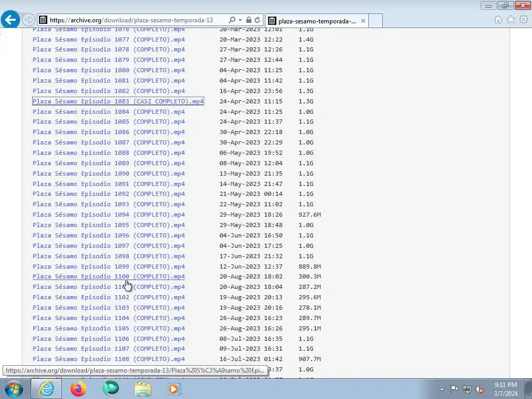The width and height of the screenshot is (532, 399).
Task: Open Episodio 1080 (COMPLETO).mp4 link
Action: click(109, 70)
